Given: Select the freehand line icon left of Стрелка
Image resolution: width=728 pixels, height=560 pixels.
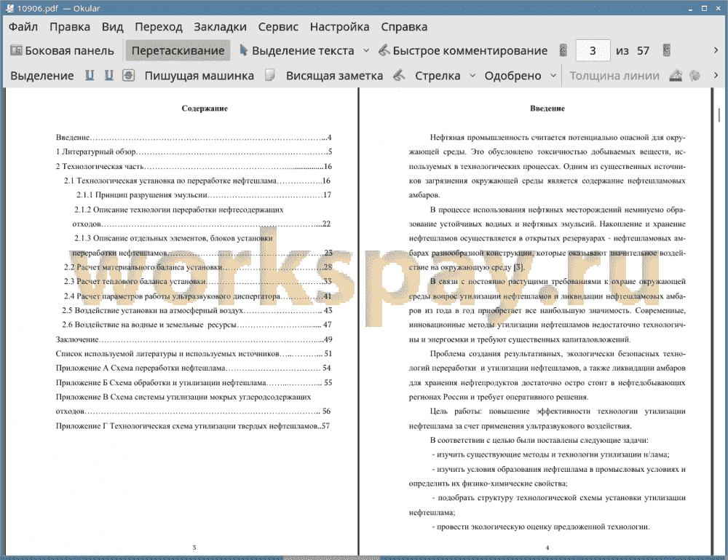Looking at the screenshot, I should tap(399, 75).
